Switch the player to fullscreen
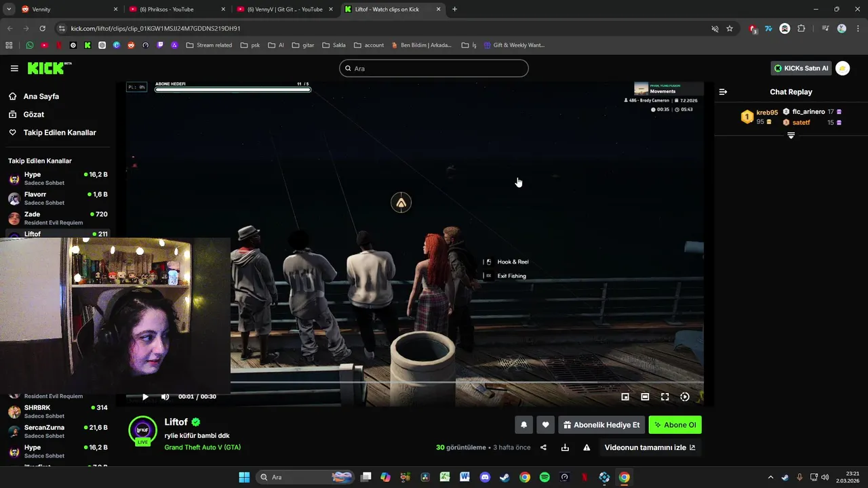This screenshot has width=868, height=488. [x=665, y=396]
